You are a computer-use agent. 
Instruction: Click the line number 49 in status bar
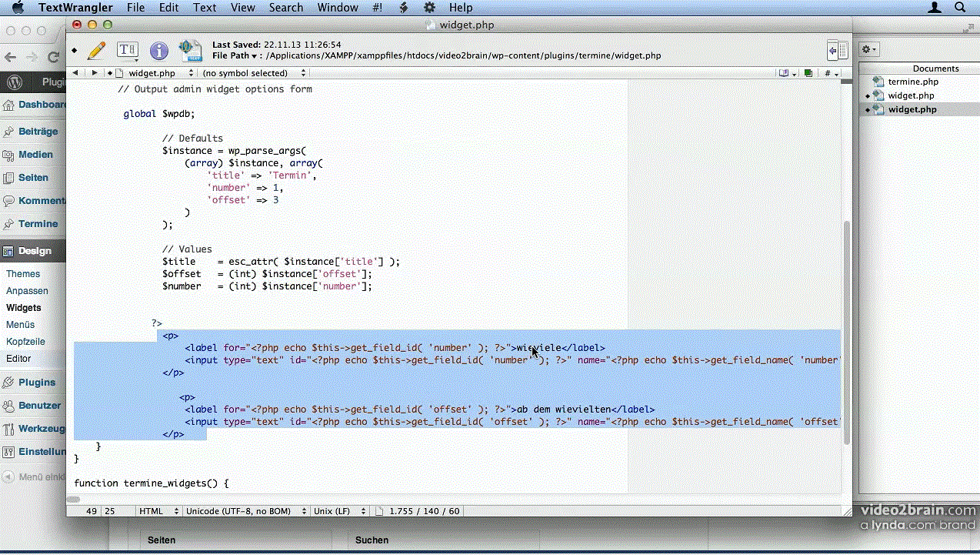(92, 511)
